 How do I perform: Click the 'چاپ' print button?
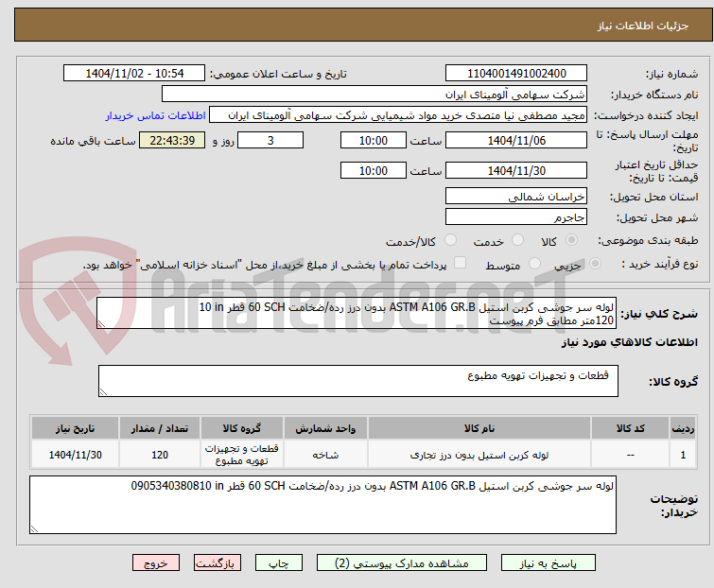[278, 563]
